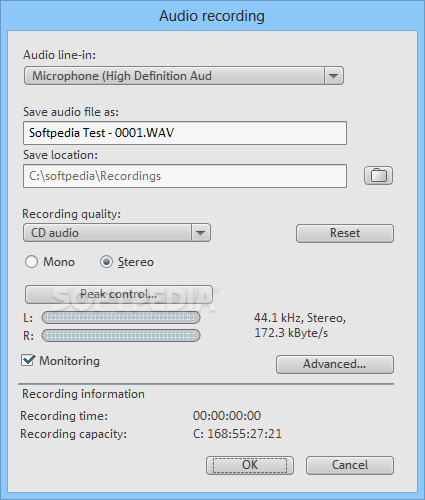Click the 00:00:00:00 recording time value
The height and width of the screenshot is (500, 425).
pos(227,416)
